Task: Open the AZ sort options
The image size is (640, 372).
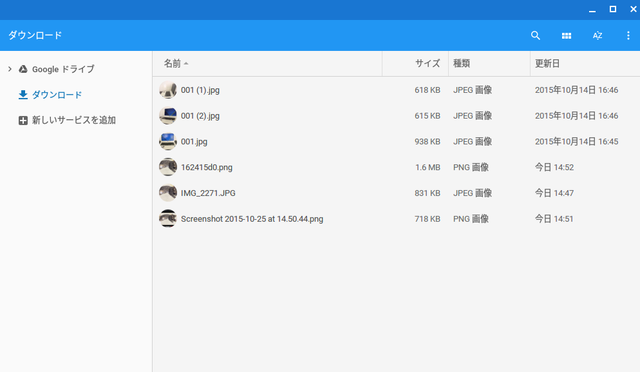Action: pyautogui.click(x=597, y=36)
